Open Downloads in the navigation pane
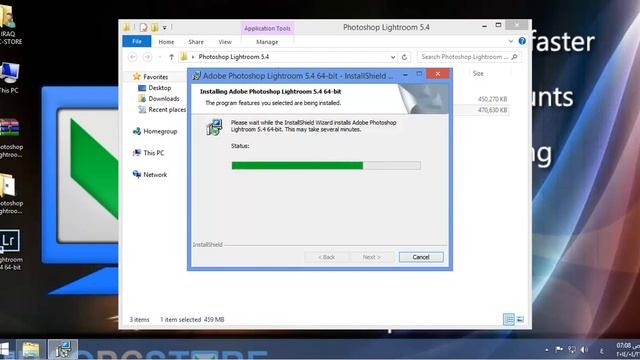This screenshot has height=360, width=640. [x=164, y=99]
